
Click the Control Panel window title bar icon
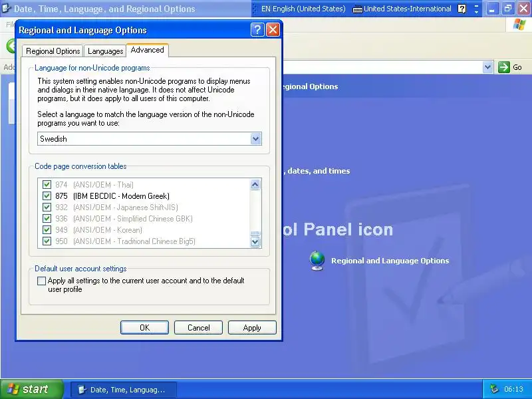click(x=6, y=8)
